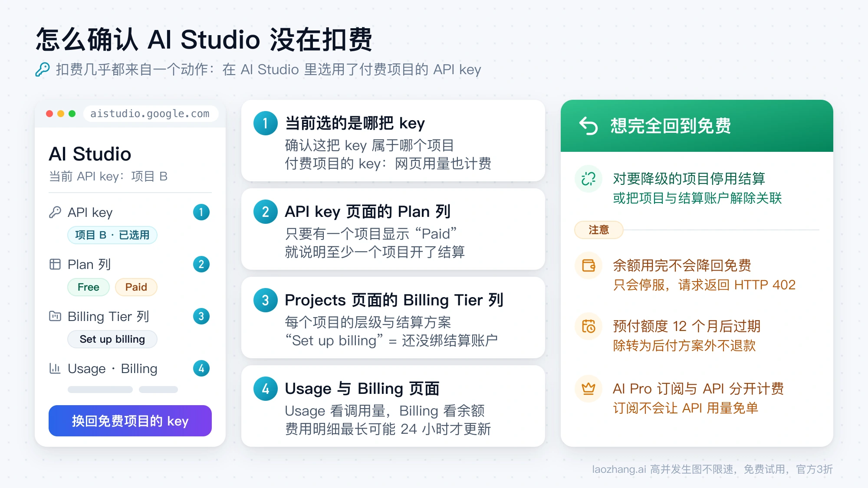Viewport: 868px width, 488px height.
Task: Click the Set up billing pill
Action: pos(112,339)
